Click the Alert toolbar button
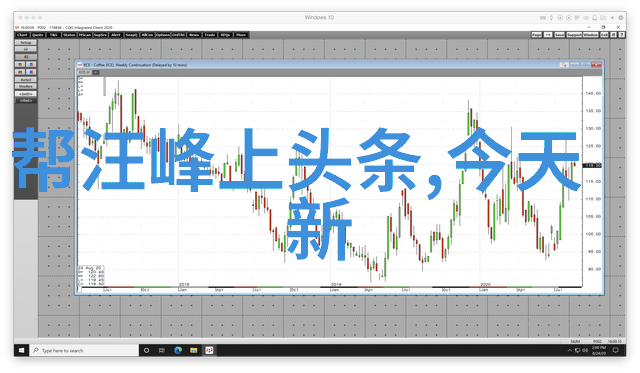This screenshot has width=640, height=373. point(116,35)
